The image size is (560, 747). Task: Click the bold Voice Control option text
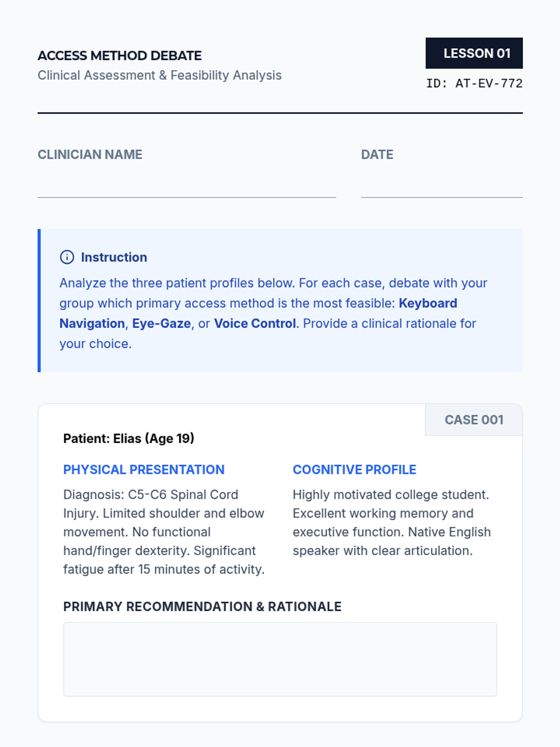pyautogui.click(x=255, y=324)
